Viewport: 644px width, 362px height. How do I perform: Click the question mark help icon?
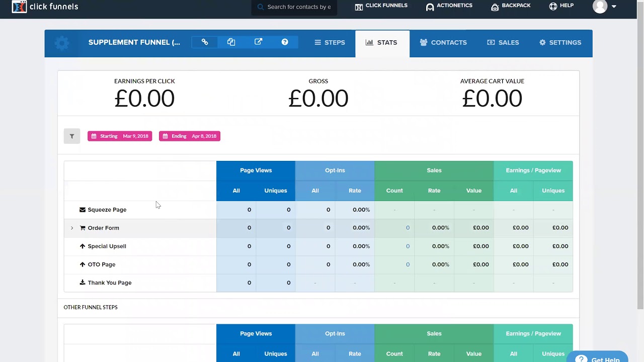click(285, 42)
